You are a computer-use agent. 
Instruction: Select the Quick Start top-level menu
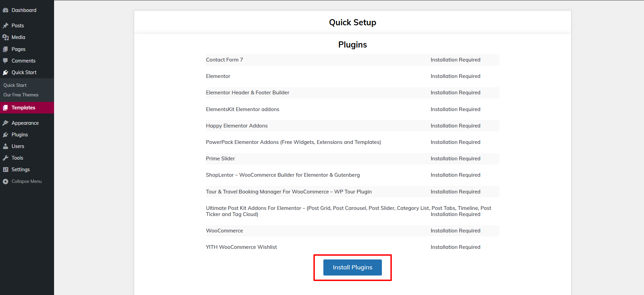[x=27, y=72]
